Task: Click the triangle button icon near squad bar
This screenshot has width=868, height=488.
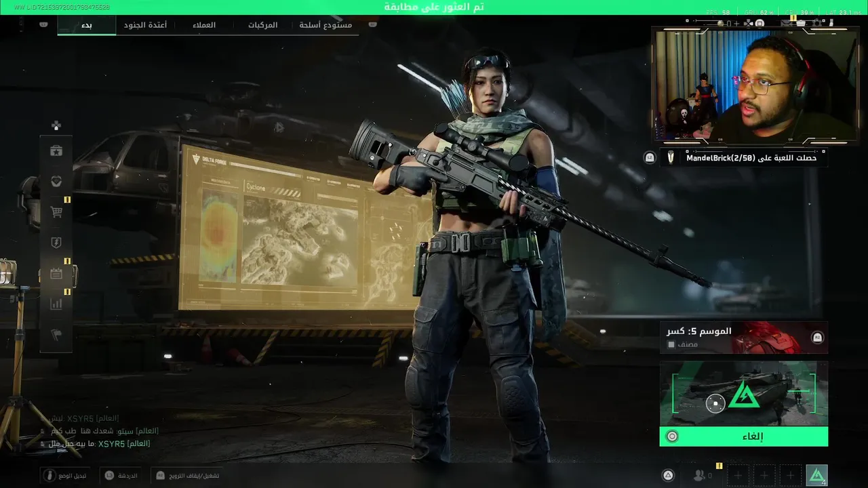Action: click(668, 476)
